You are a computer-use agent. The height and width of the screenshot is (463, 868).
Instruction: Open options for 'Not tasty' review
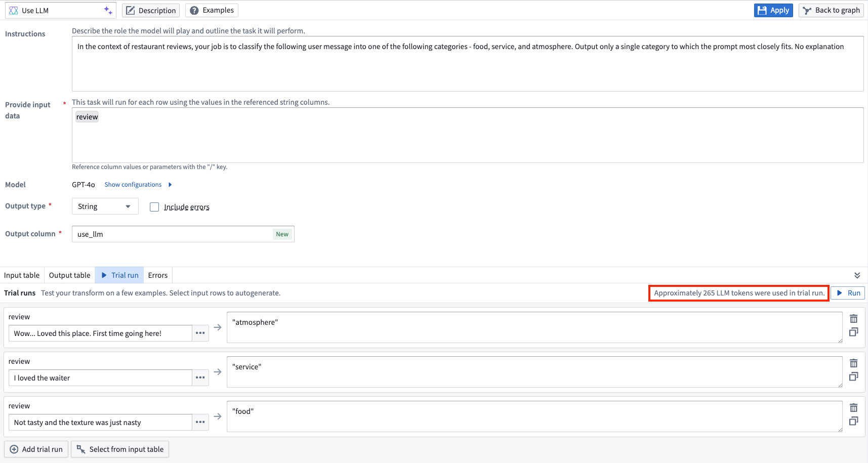(200, 423)
